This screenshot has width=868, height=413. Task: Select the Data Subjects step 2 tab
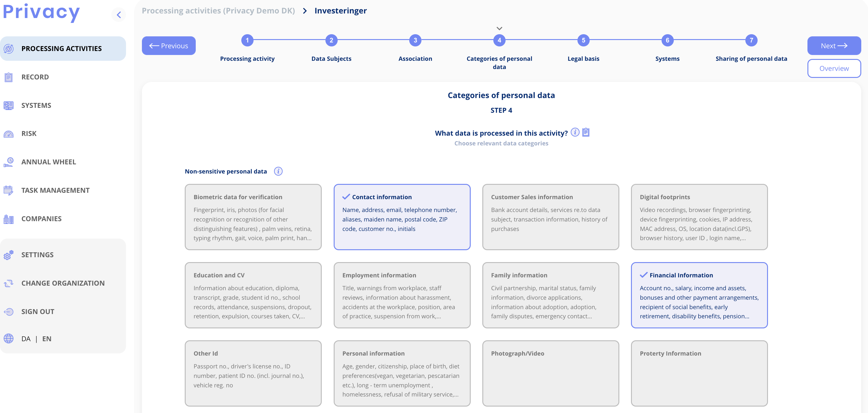pyautogui.click(x=331, y=40)
